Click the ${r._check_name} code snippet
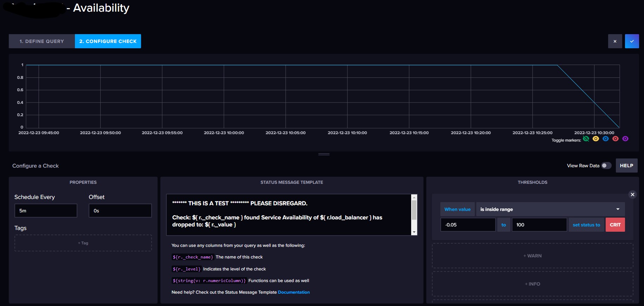Viewport: 644px width, 306px height. click(x=193, y=257)
